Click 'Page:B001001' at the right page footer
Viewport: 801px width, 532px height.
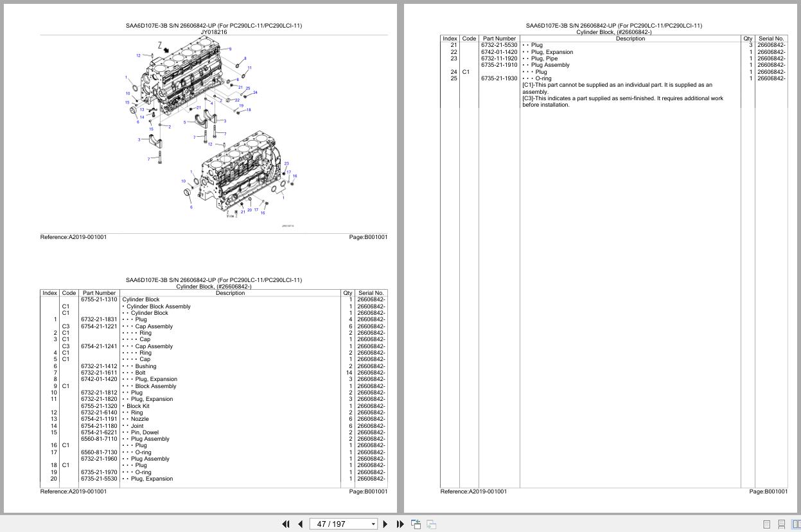(x=768, y=492)
